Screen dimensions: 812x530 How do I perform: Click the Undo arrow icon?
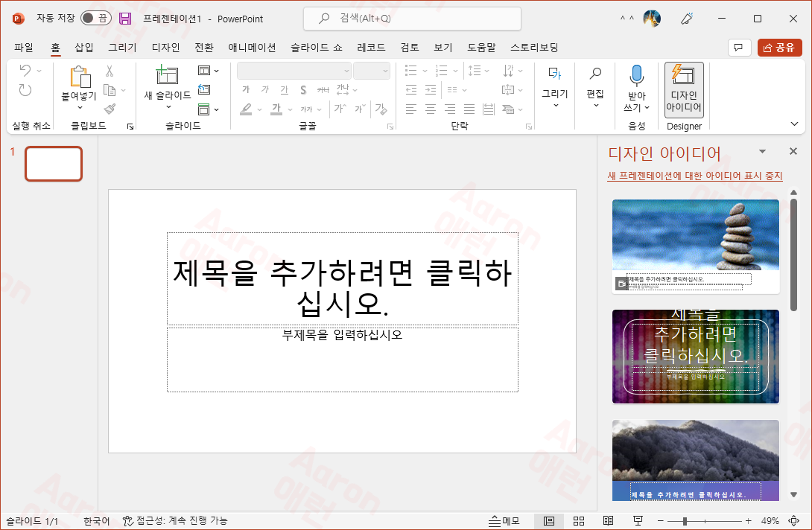click(25, 71)
